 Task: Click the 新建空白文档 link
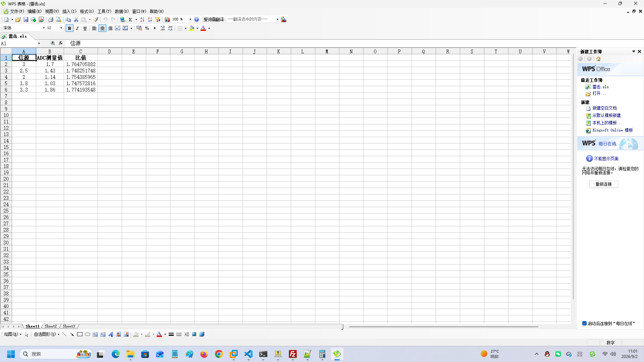(604, 108)
